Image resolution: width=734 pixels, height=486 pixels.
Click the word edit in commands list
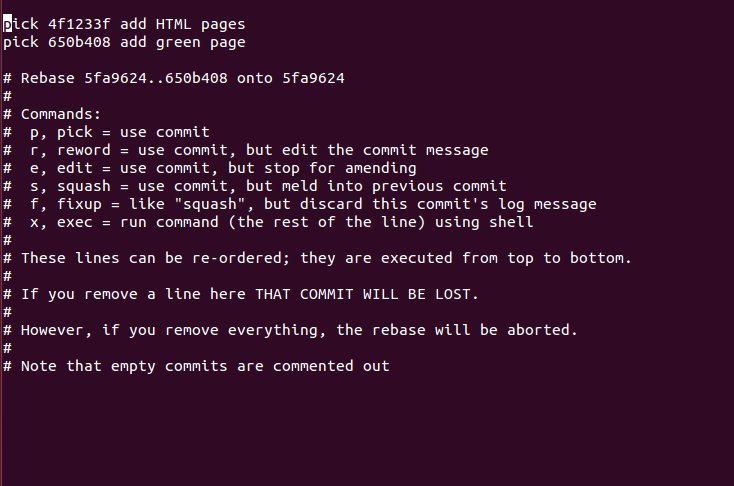75,168
